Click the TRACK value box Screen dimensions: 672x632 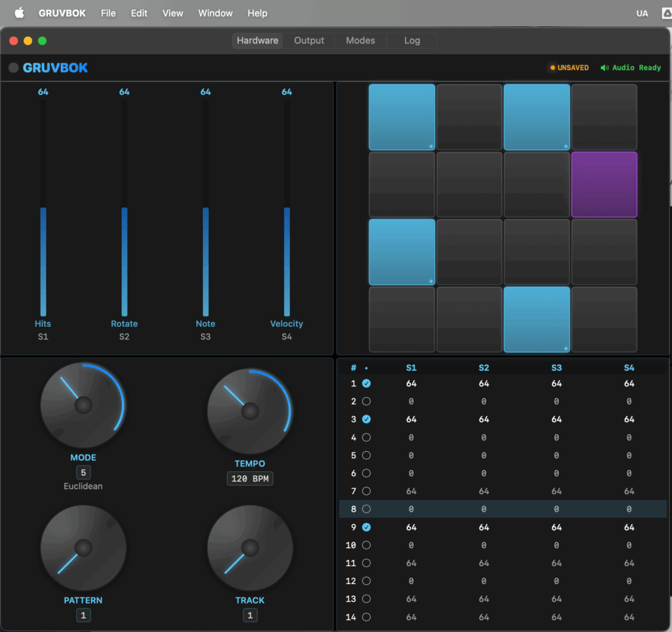[249, 615]
